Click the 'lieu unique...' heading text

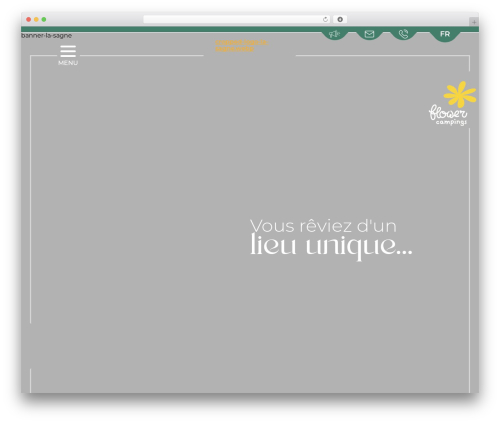click(x=331, y=246)
